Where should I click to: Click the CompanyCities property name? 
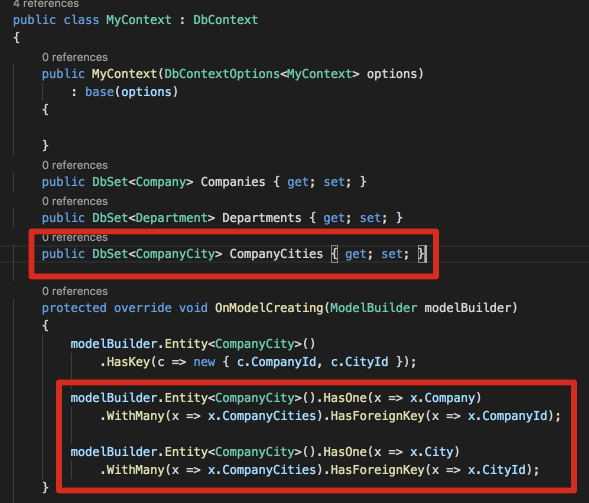pos(276,254)
